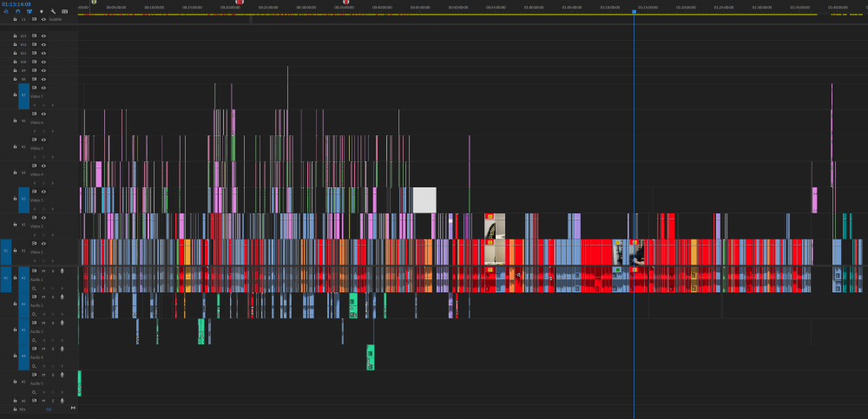This screenshot has width=868, height=419.
Task: Click the Add Marker icon
Action: 41,11
